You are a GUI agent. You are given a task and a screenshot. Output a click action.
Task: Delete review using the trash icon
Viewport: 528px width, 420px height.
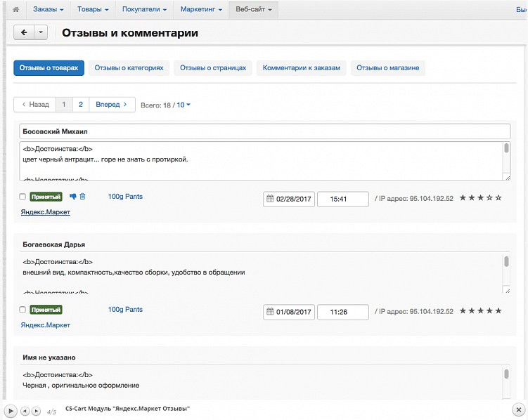pos(82,197)
